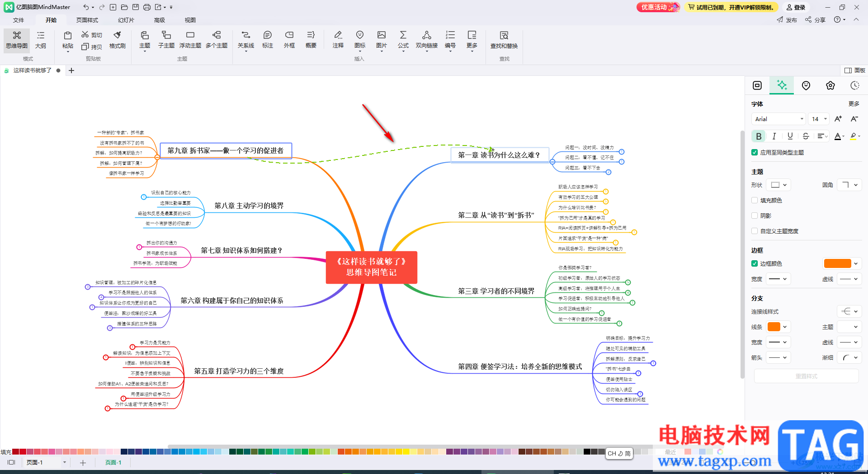The height and width of the screenshot is (474, 868).
Task: Click the orange branch line color swatch
Action: [774, 327]
